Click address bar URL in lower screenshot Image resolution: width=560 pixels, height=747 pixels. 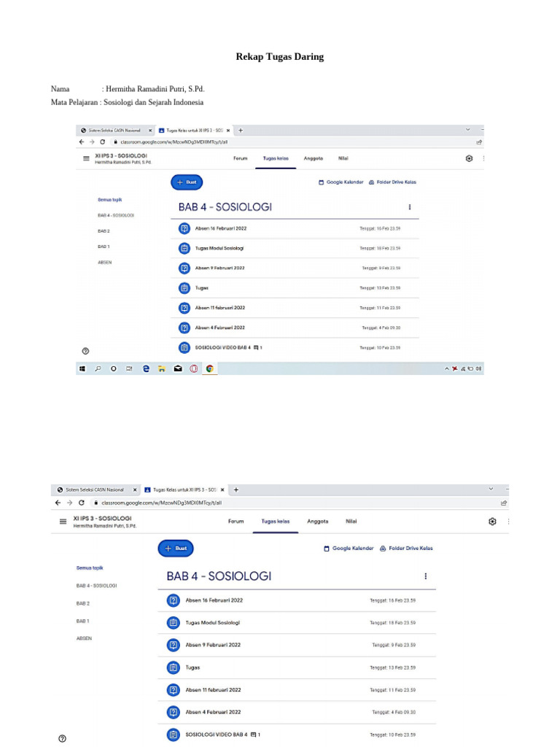pos(161,503)
